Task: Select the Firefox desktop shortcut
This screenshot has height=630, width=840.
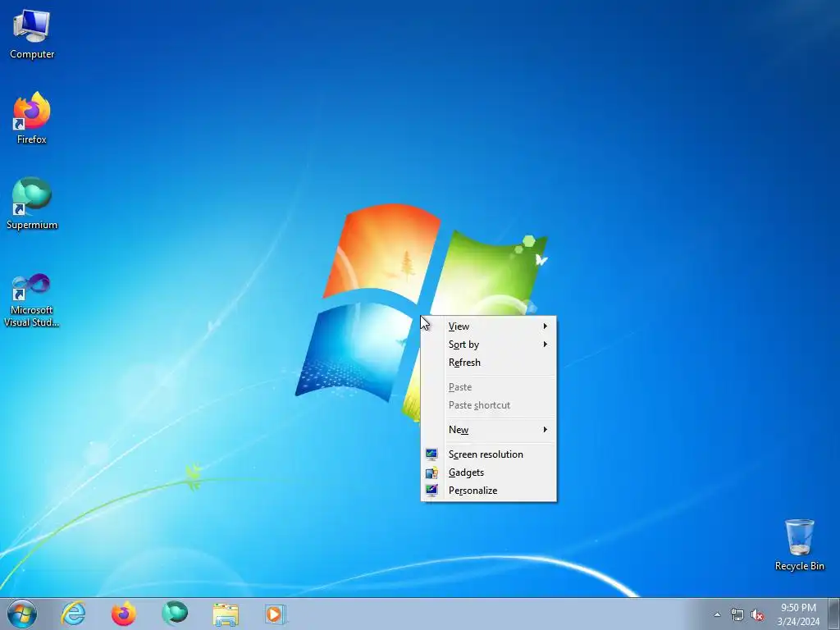Action: [32, 118]
